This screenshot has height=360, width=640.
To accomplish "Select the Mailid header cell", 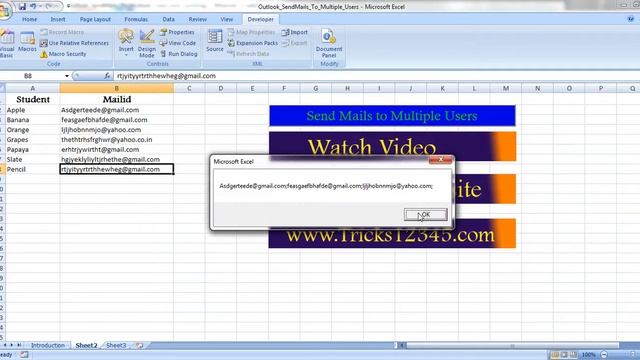I will (117, 99).
